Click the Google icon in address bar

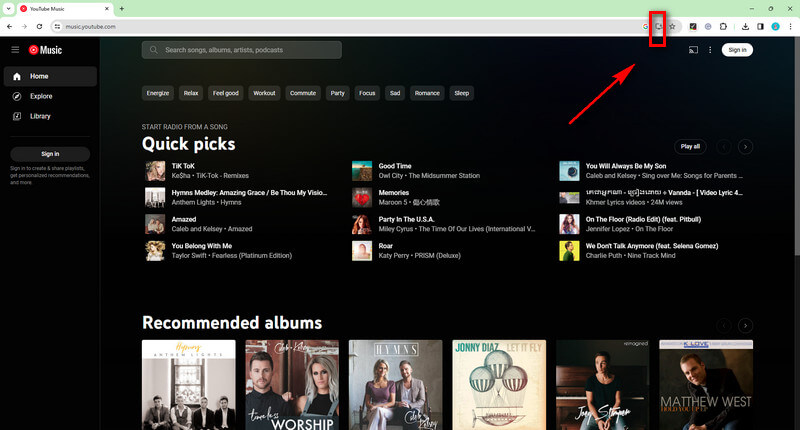click(x=645, y=27)
